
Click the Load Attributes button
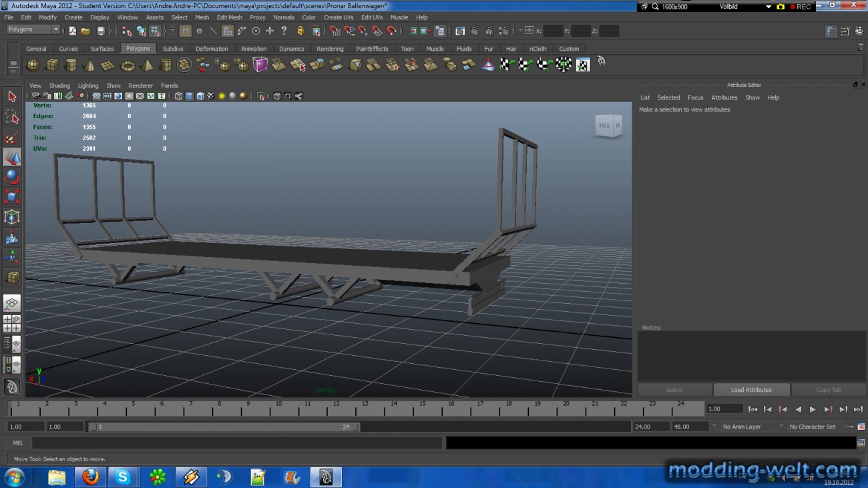click(x=751, y=390)
